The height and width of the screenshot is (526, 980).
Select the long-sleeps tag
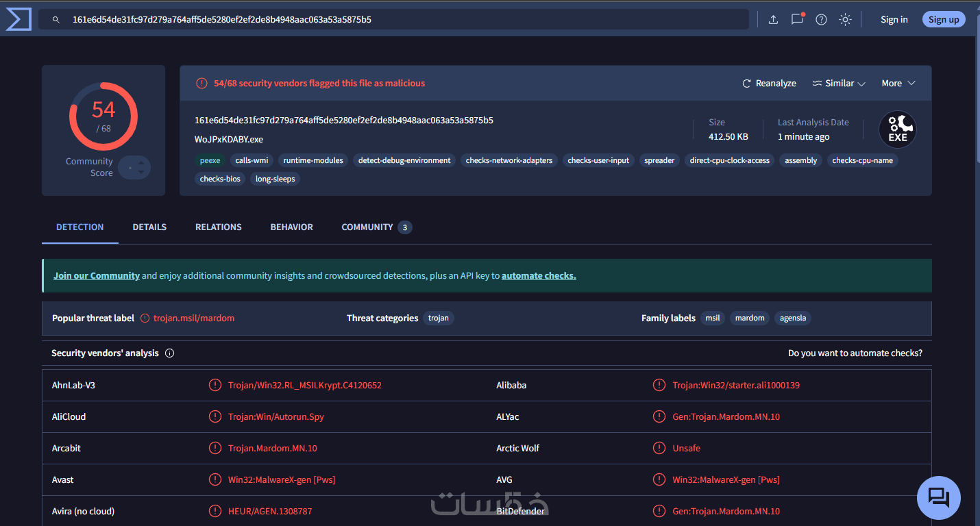click(x=275, y=179)
